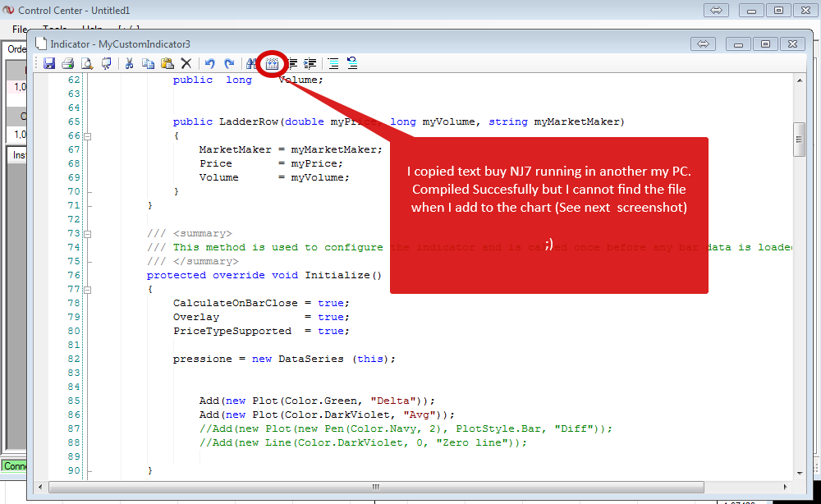Decrease indent of selected lines
This screenshot has height=504, width=821.
point(293,64)
